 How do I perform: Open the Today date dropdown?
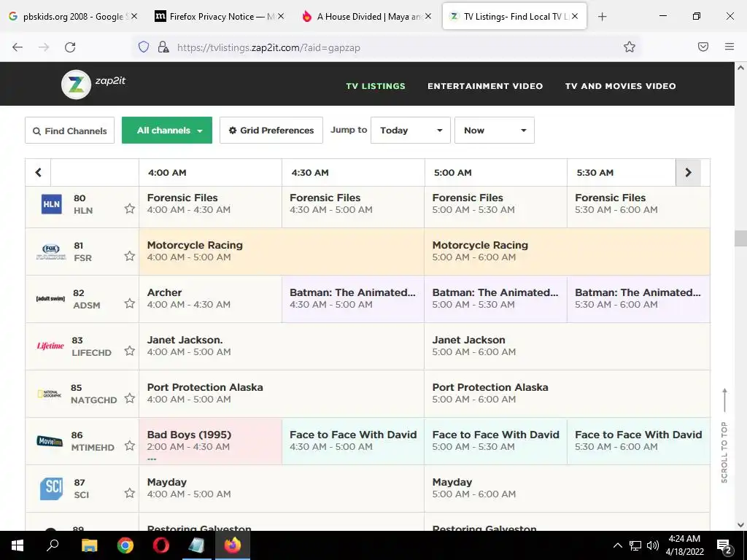(410, 130)
